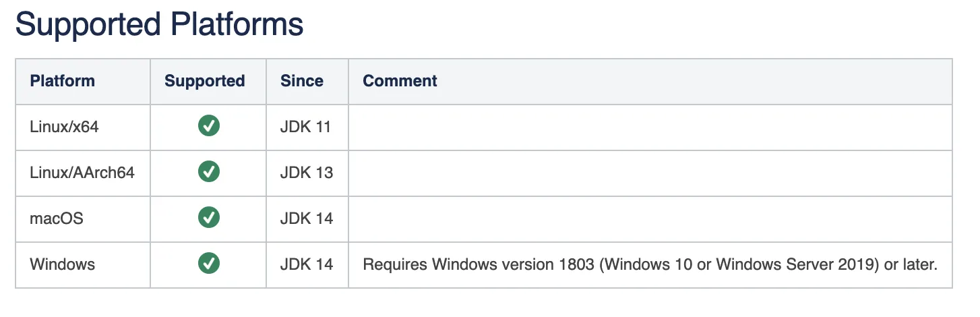The height and width of the screenshot is (317, 980).
Task: Click the macOS platform cell
Action: pyautogui.click(x=83, y=219)
